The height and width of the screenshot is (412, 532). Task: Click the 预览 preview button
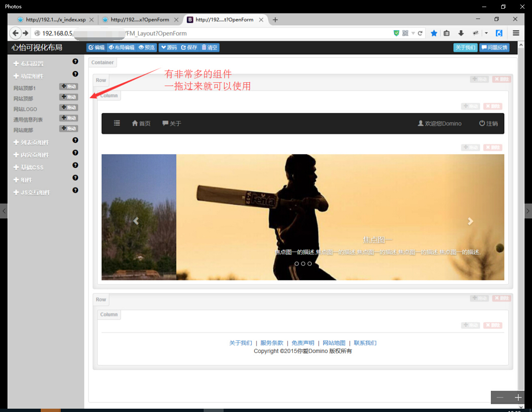[147, 48]
